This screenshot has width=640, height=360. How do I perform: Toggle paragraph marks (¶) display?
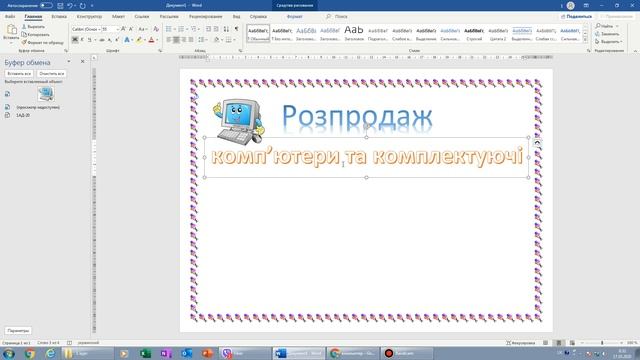coord(236,29)
